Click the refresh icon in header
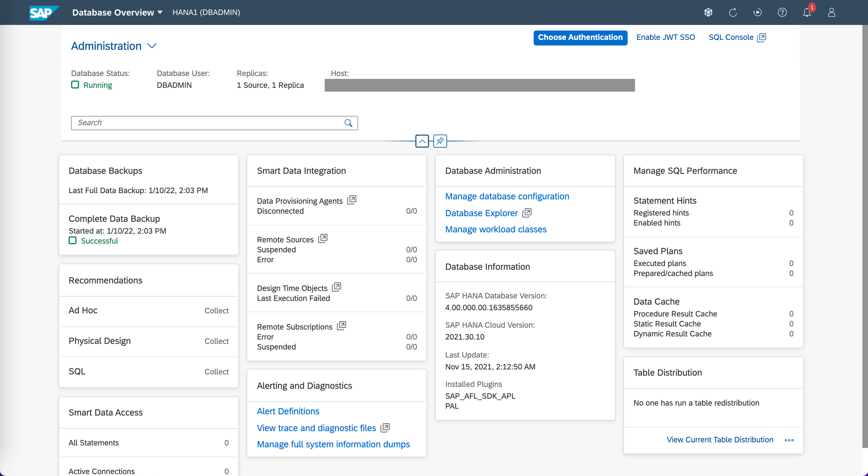 (x=733, y=12)
